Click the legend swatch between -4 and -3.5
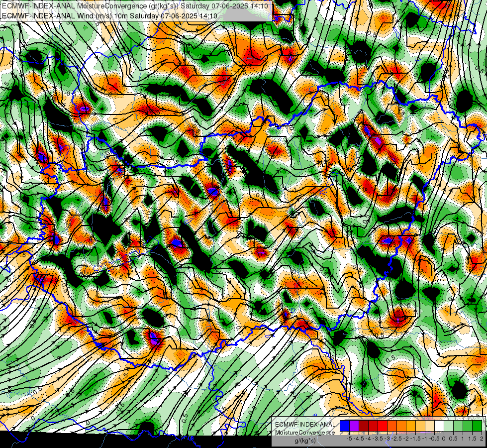This screenshot has height=448, width=487. [x=373, y=426]
